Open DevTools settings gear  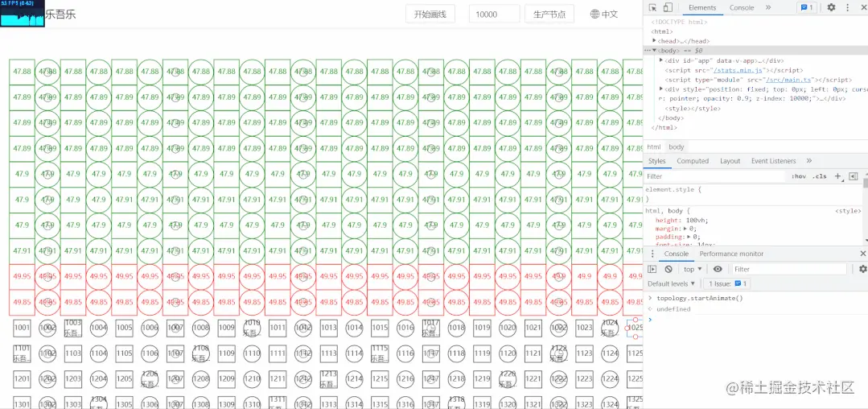832,8
